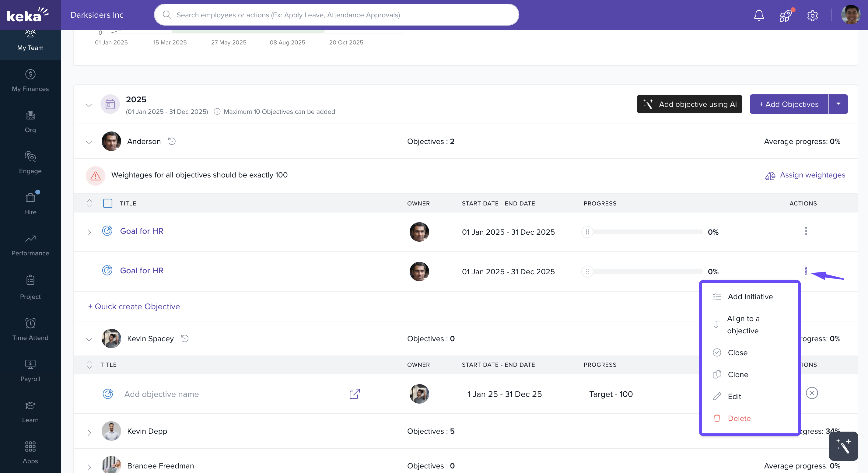This screenshot has width=868, height=473.
Task: Tick the select-all checkbox beside TITLE
Action: click(x=107, y=203)
